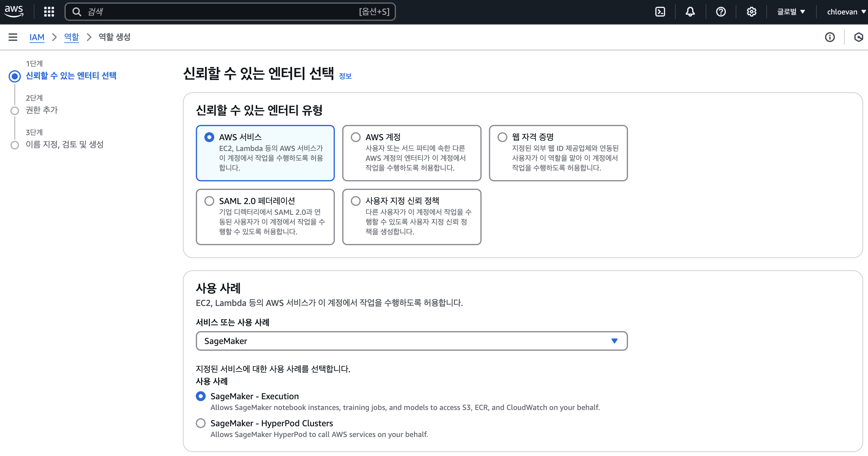Toggle the hamburger side navigation menu
The height and width of the screenshot is (456, 868).
(13, 37)
